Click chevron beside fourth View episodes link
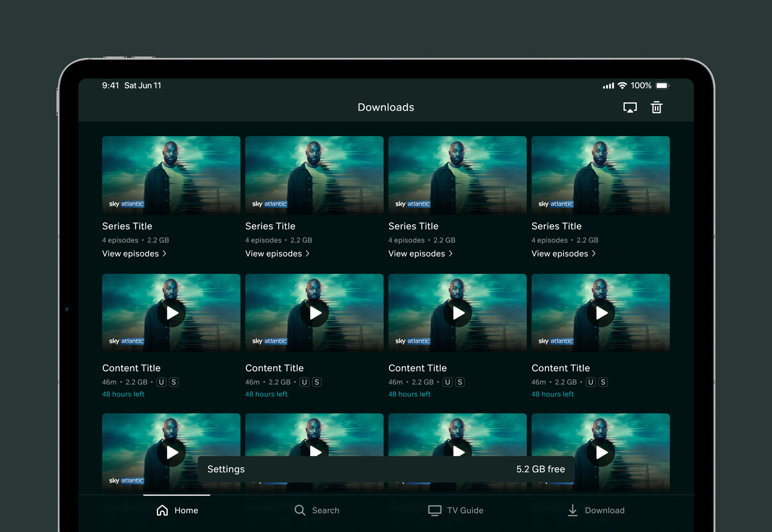Viewport: 772px width, 532px height. (594, 254)
